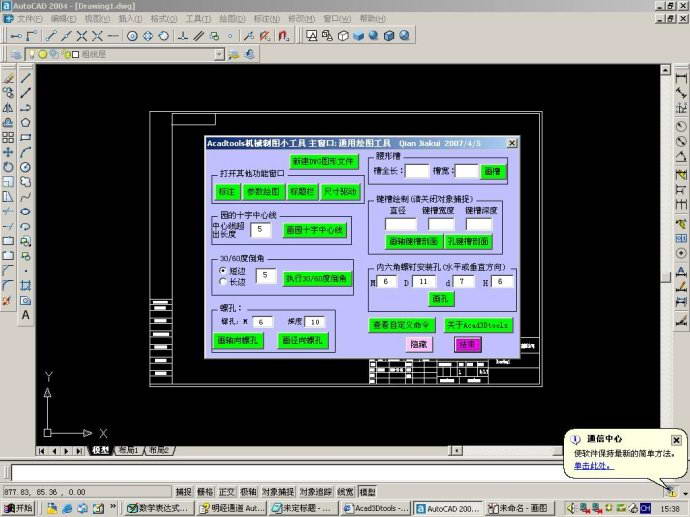Select the Array modify tool
This screenshot has height=517, width=690.
point(8,138)
